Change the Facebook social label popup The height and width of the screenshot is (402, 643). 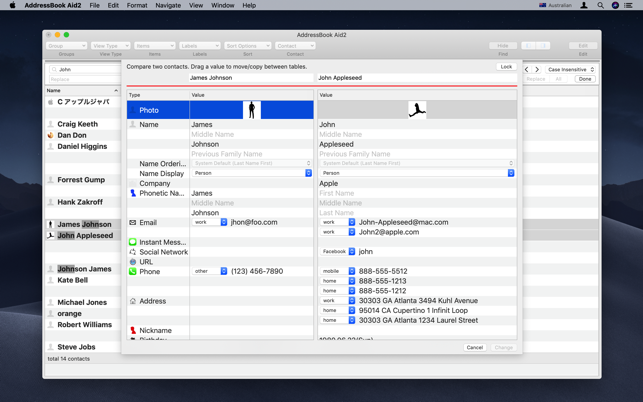[337, 251]
